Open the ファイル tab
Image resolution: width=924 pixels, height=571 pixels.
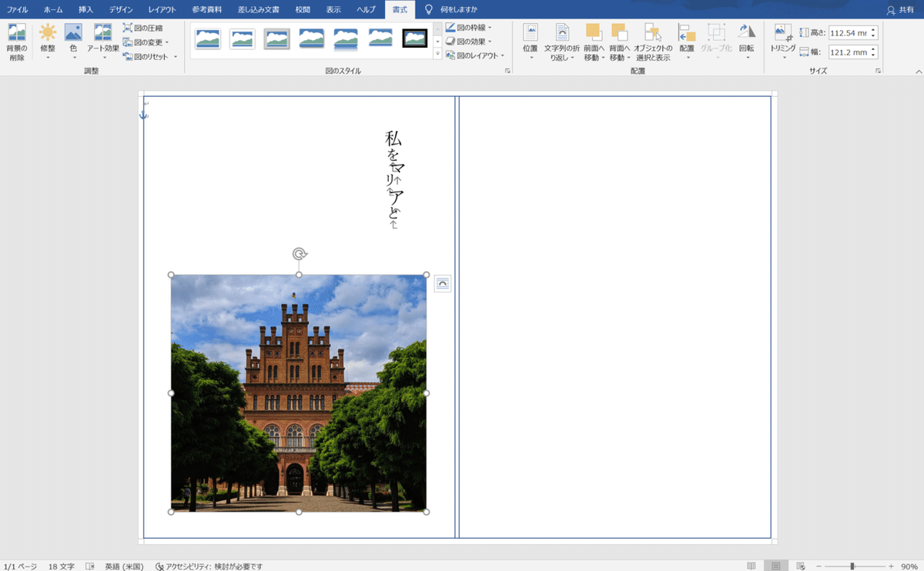[18, 9]
